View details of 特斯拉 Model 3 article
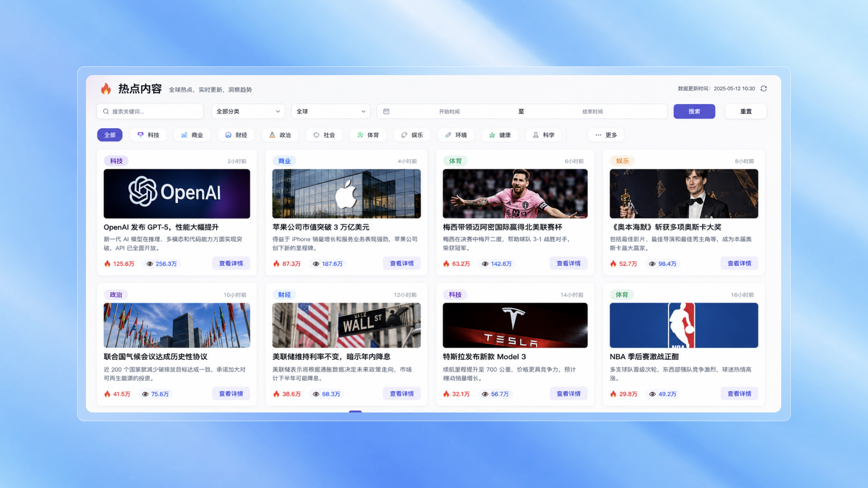This screenshot has height=488, width=868. (569, 393)
